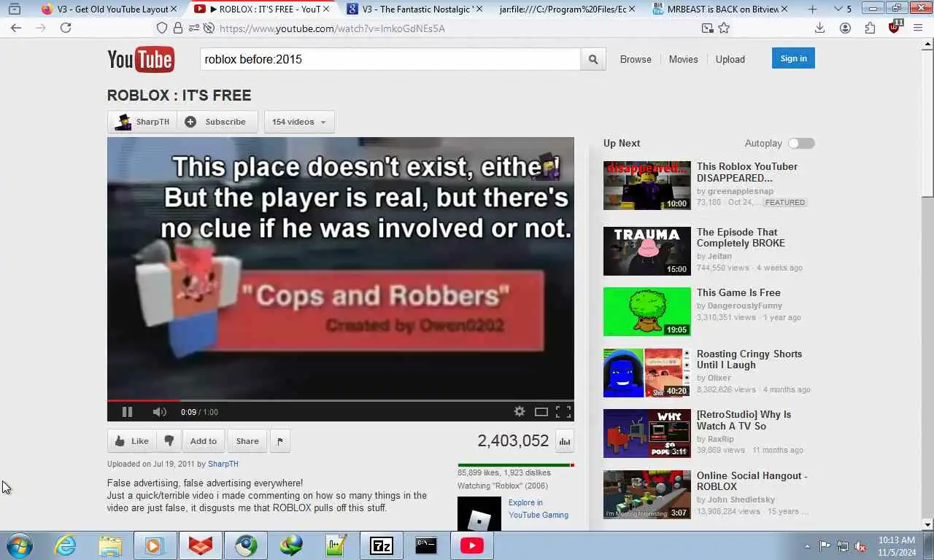Report the video with flag icon

[280, 440]
